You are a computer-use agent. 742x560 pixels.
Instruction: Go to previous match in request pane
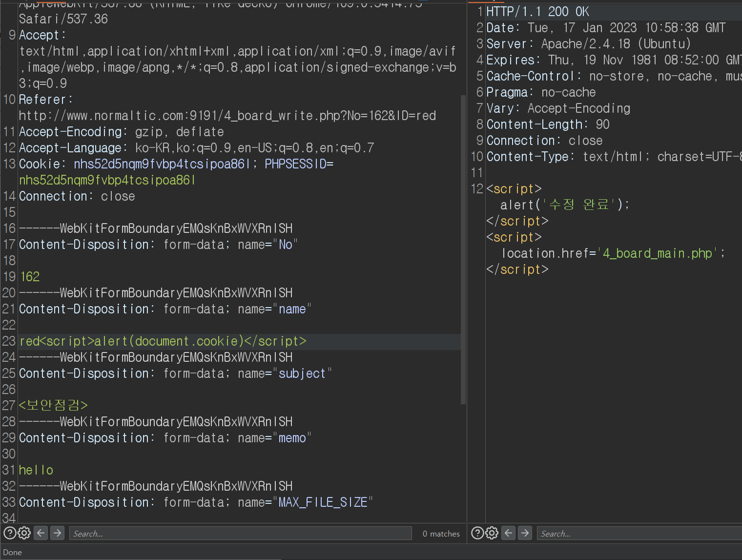[41, 533]
